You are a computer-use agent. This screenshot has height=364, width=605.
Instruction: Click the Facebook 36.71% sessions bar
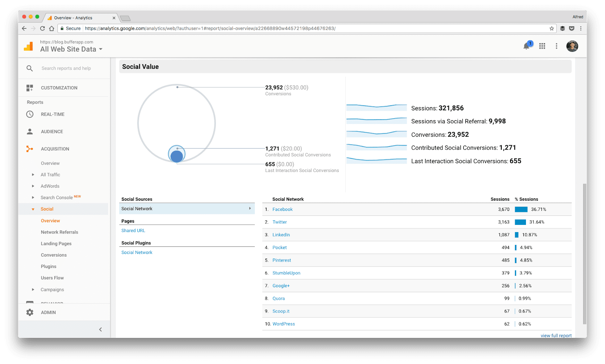coord(521,209)
